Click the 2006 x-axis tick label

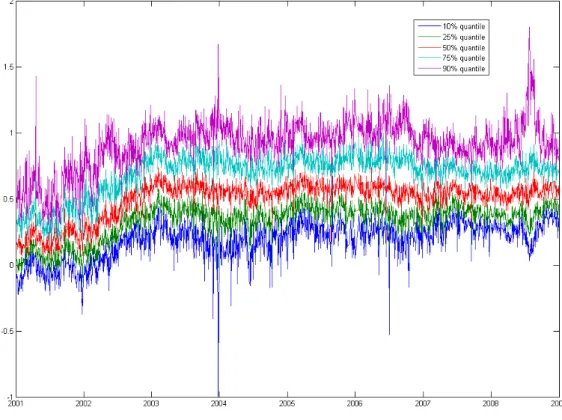354,404
